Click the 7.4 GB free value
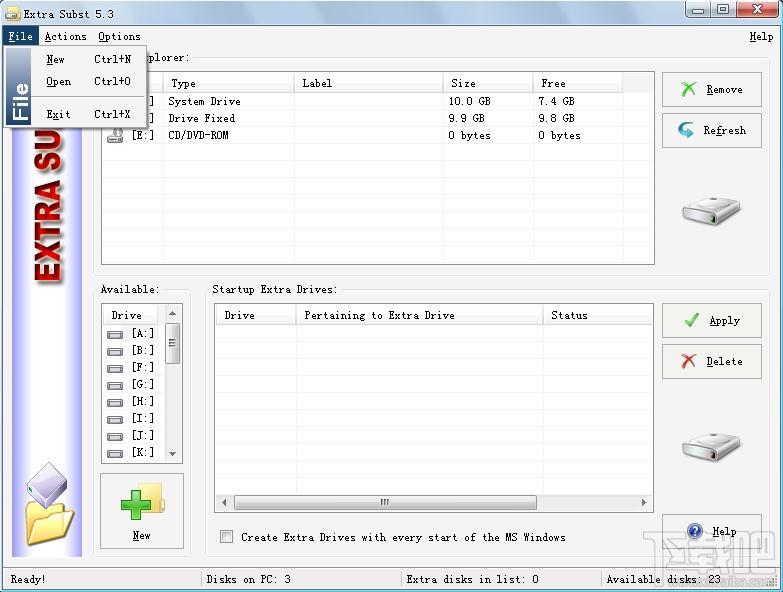 point(556,101)
